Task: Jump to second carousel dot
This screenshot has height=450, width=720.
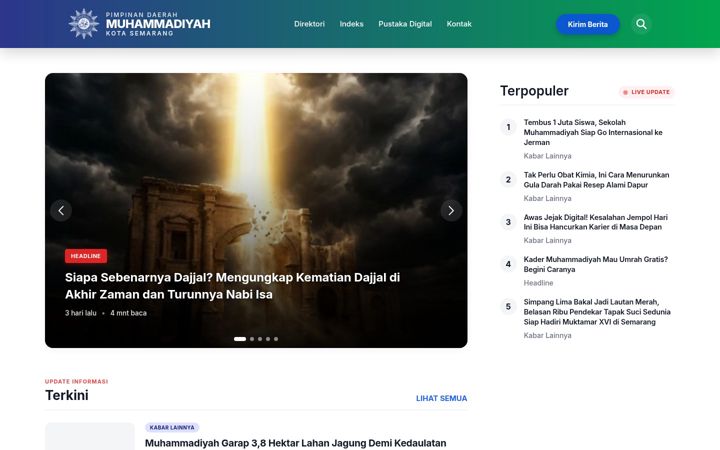Action: (252, 339)
